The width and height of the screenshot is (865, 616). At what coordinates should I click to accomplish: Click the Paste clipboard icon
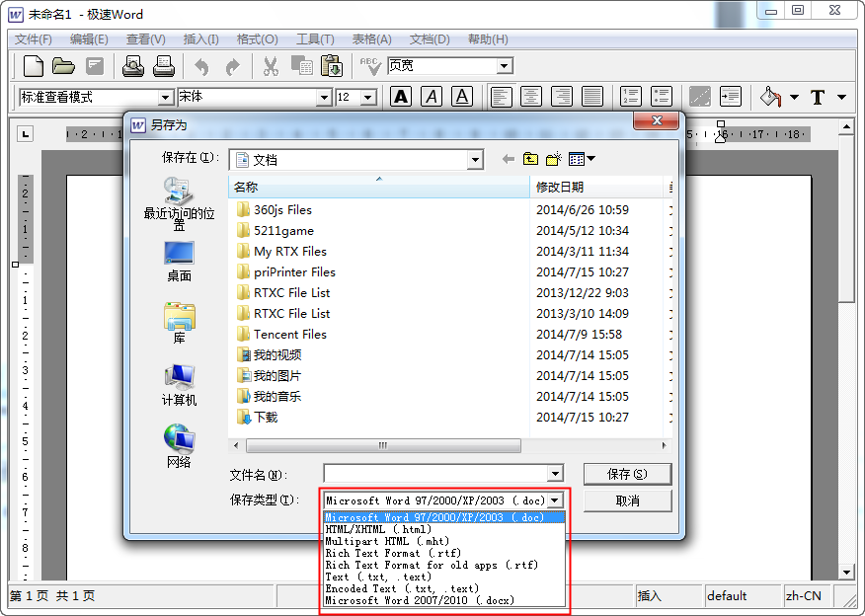pos(332,65)
